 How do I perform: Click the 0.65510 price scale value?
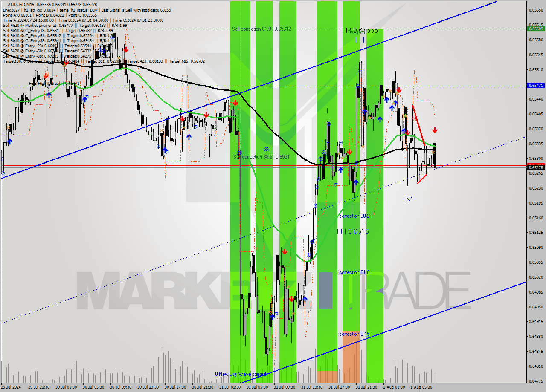pyautogui.click(x=535, y=69)
